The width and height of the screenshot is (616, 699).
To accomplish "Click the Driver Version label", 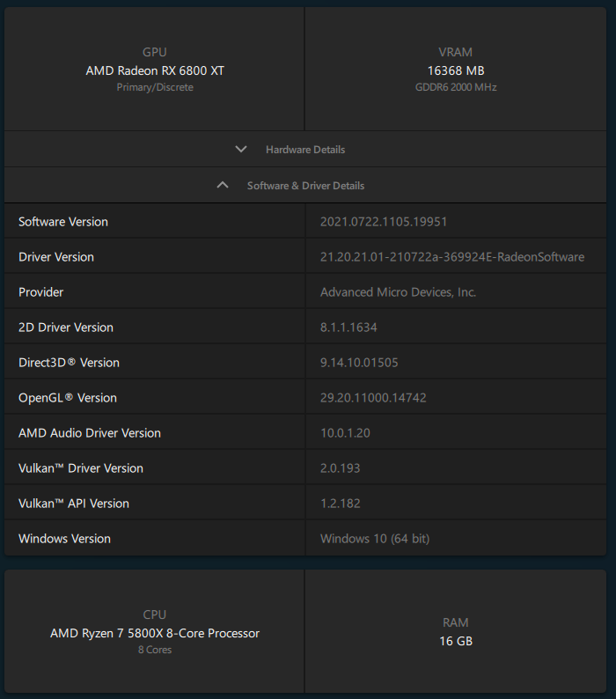I will pos(56,257).
